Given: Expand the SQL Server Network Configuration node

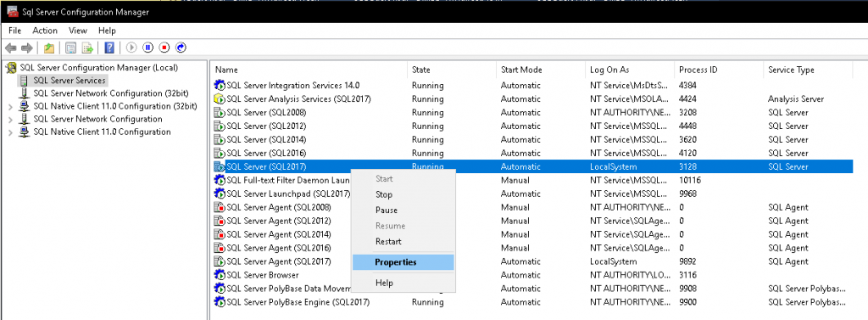Looking at the screenshot, I should click(10, 119).
